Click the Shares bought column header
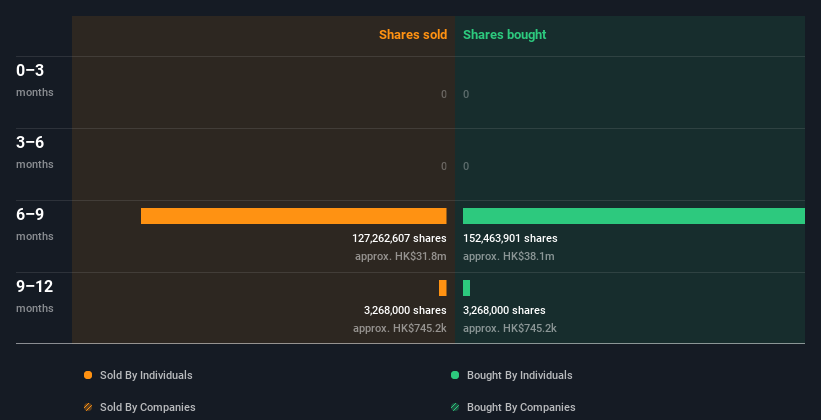 pyautogui.click(x=505, y=35)
